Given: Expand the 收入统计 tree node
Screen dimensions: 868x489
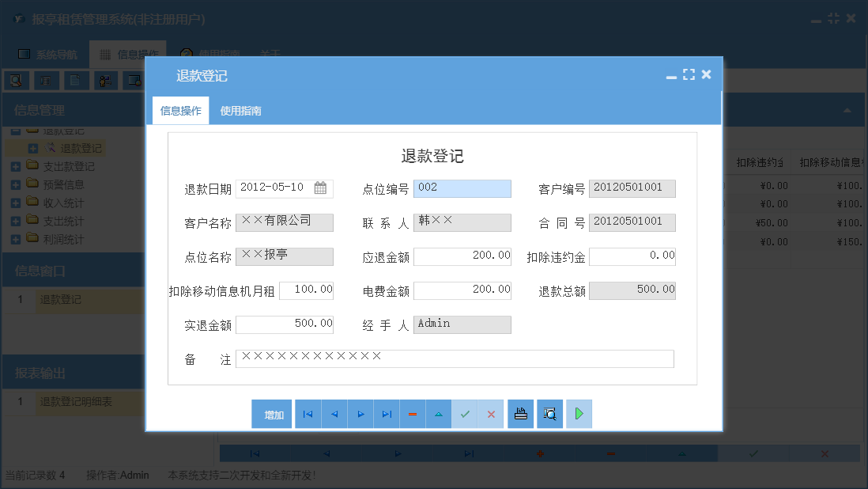Looking at the screenshot, I should coord(17,204).
